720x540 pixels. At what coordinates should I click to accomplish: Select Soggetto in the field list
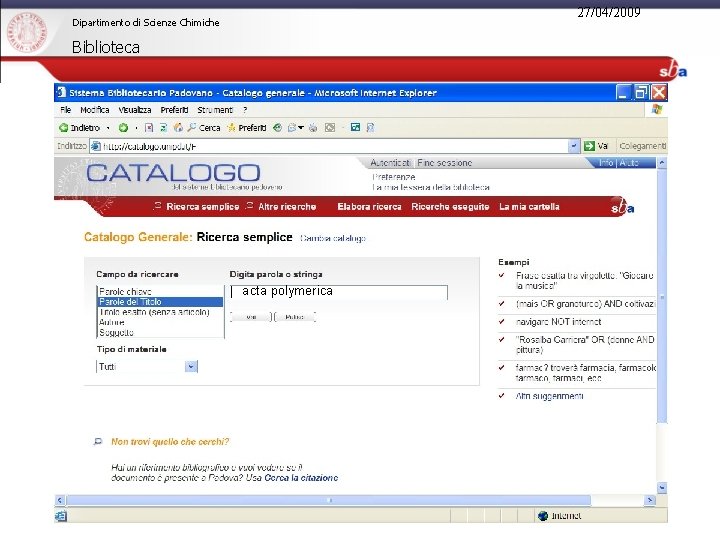pos(160,332)
